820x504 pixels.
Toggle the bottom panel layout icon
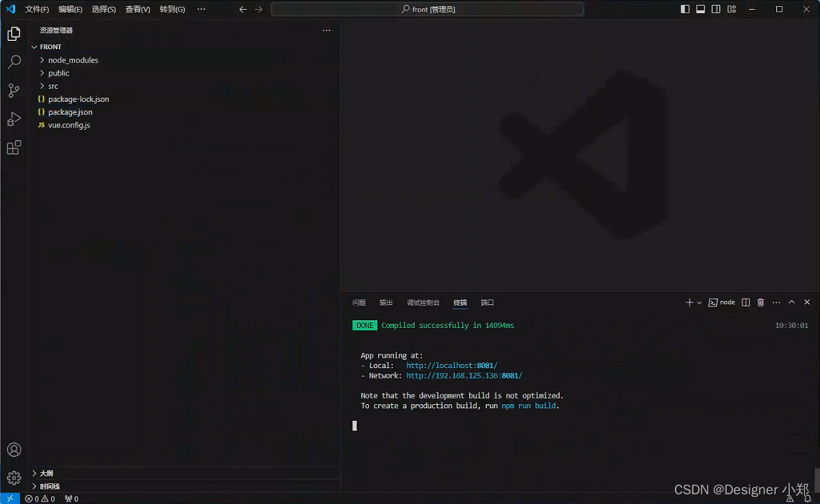pos(701,9)
